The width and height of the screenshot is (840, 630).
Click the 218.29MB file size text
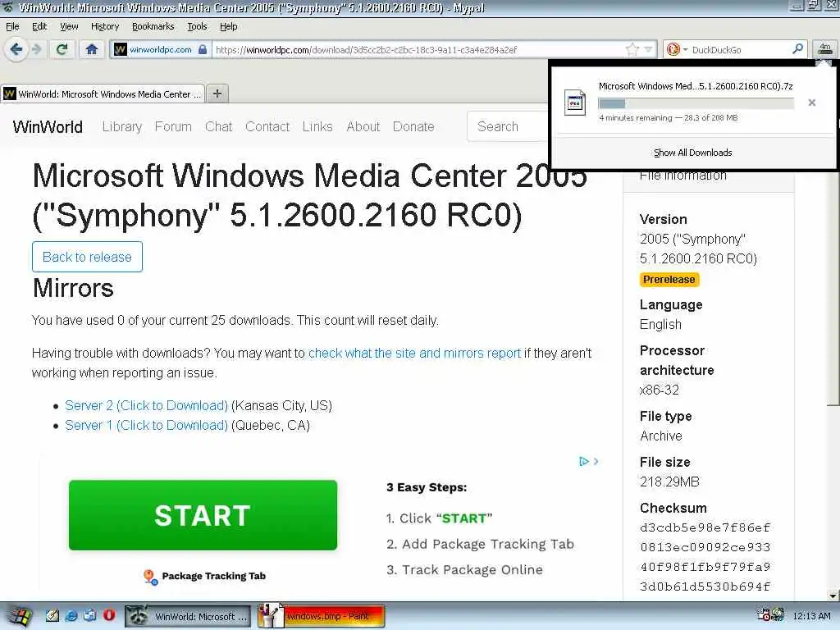[x=669, y=482]
